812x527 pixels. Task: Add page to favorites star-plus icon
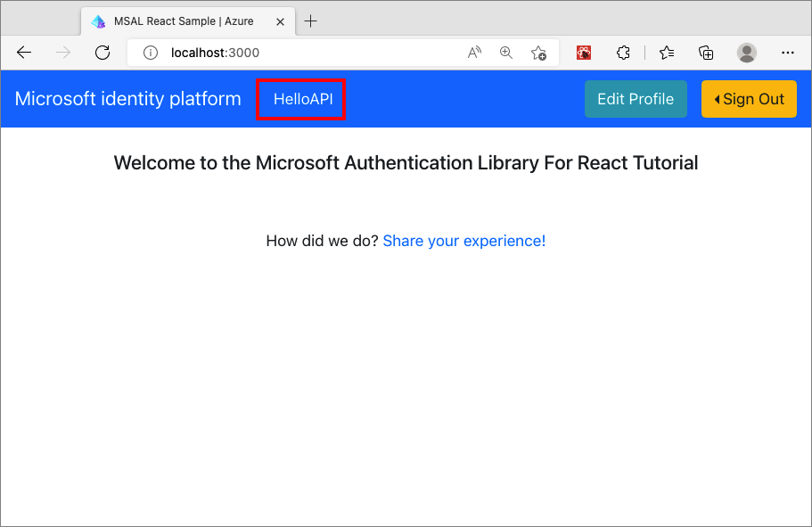pyautogui.click(x=538, y=53)
